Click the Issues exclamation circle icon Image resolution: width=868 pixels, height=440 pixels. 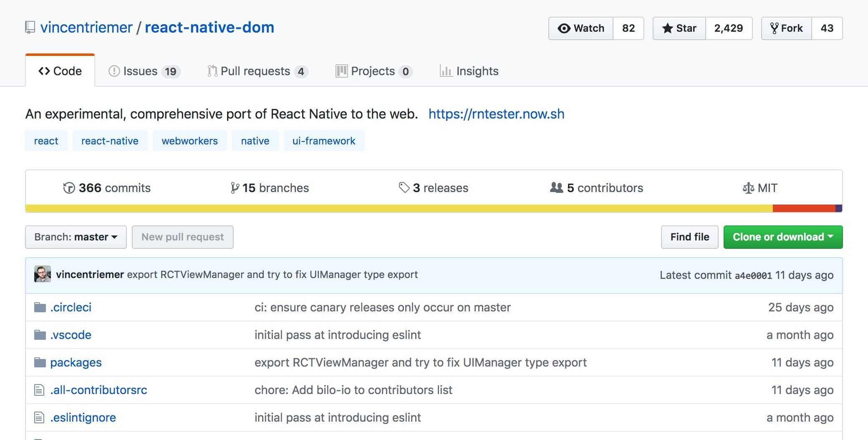[x=114, y=71]
